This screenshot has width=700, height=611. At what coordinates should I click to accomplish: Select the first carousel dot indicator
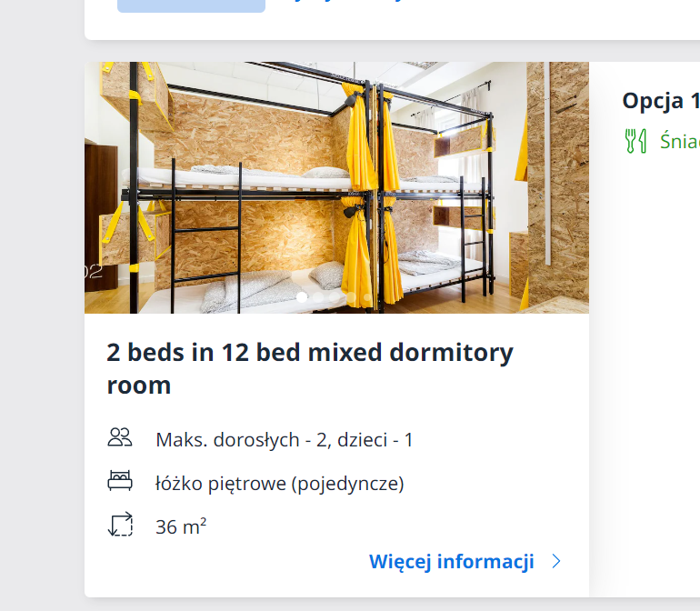coord(302,297)
